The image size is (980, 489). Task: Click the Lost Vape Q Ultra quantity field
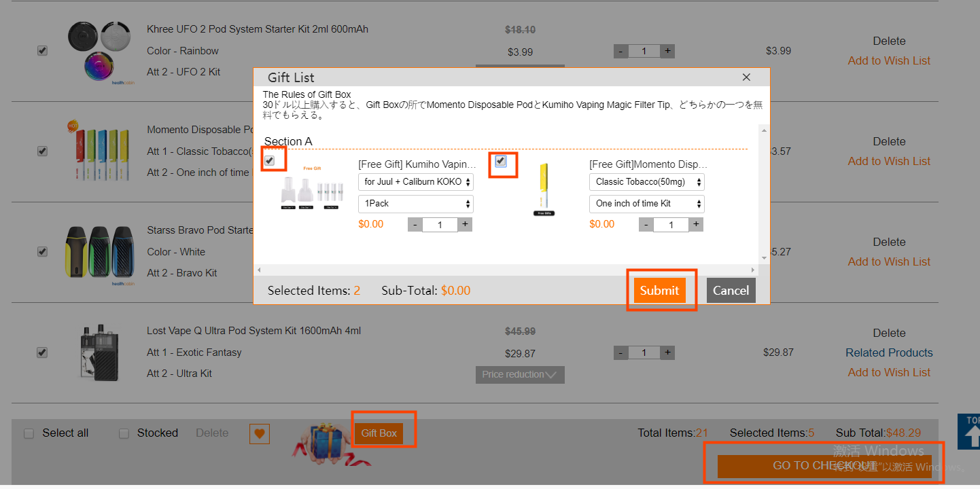[644, 353]
